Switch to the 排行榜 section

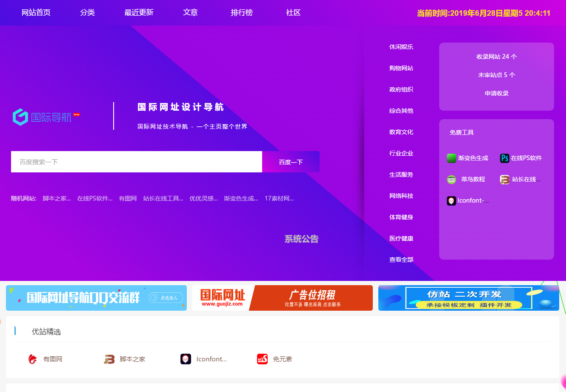(242, 12)
